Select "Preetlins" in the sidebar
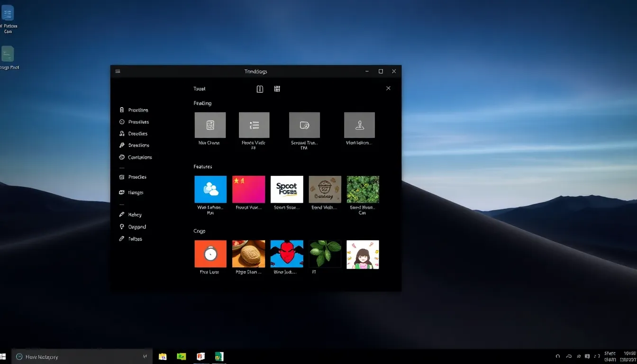This screenshot has height=364, width=637. coord(134,110)
